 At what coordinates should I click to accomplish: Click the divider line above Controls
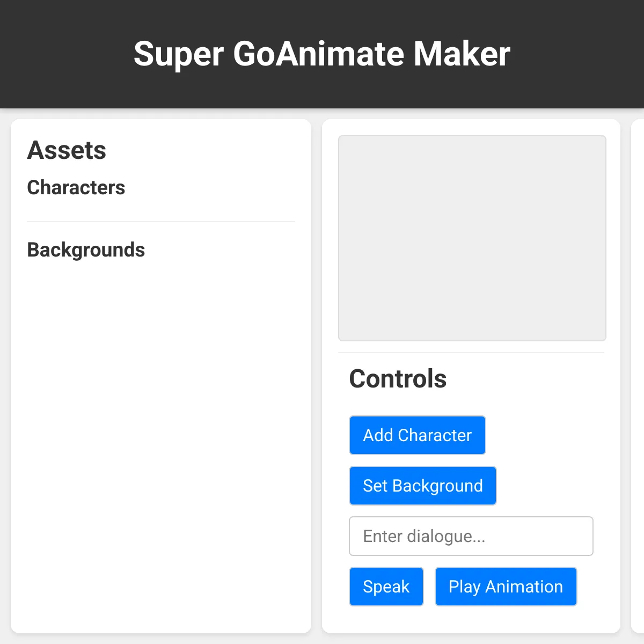pos(471,353)
